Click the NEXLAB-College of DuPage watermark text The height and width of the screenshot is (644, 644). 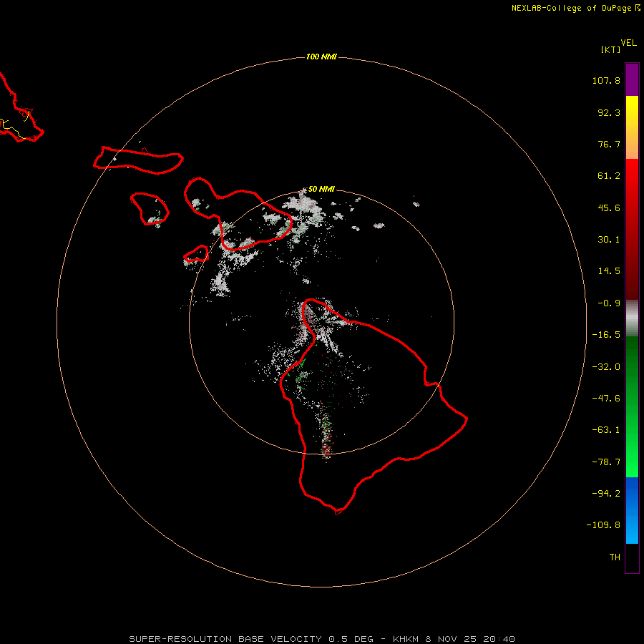[x=575, y=8]
